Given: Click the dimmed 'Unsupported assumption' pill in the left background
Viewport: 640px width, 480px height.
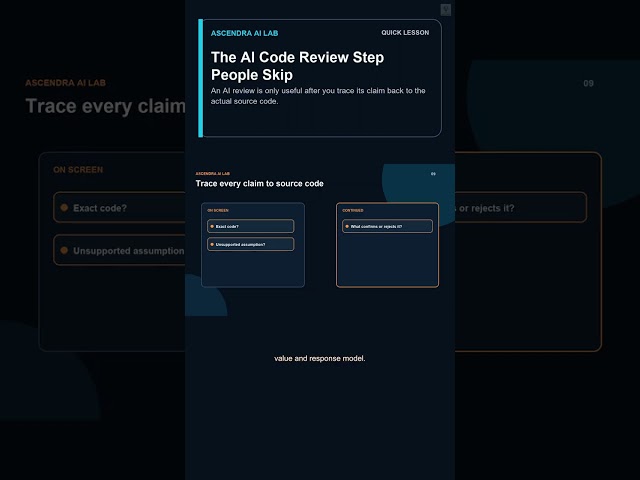Looking at the screenshot, I should 119,250.
